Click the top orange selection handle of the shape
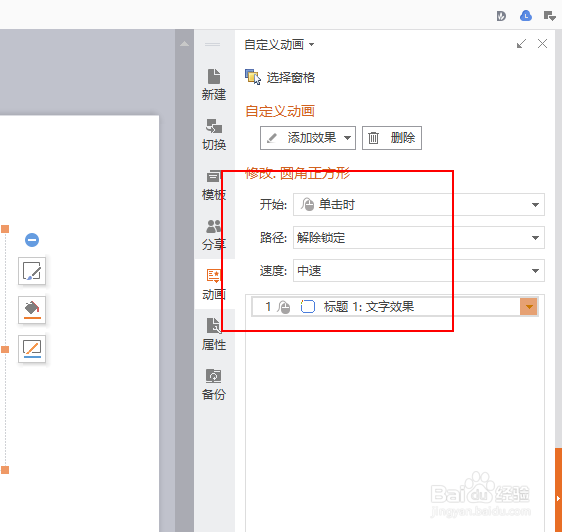 click(5, 229)
